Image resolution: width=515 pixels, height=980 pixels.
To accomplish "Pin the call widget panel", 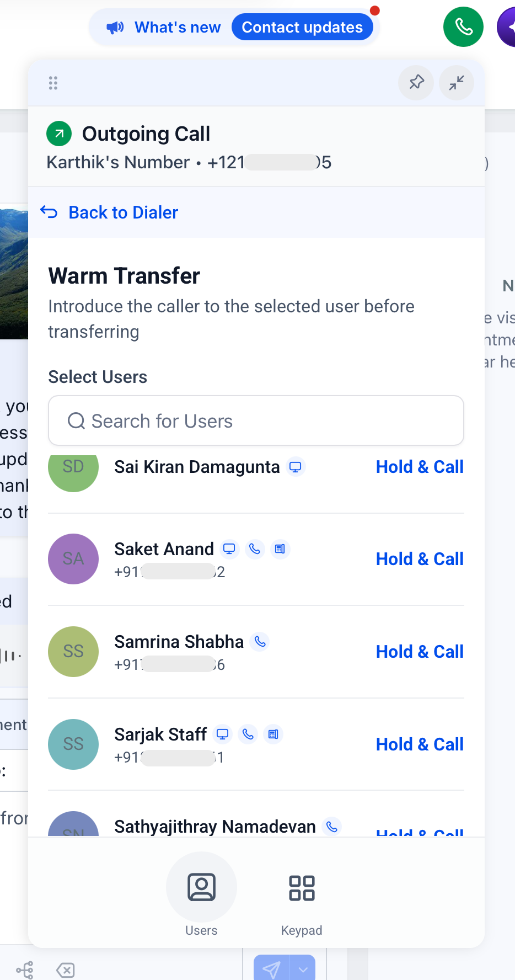I will tap(416, 83).
